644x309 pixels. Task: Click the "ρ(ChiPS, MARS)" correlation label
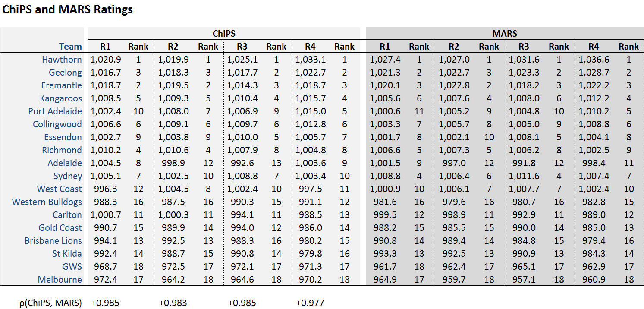click(x=50, y=303)
